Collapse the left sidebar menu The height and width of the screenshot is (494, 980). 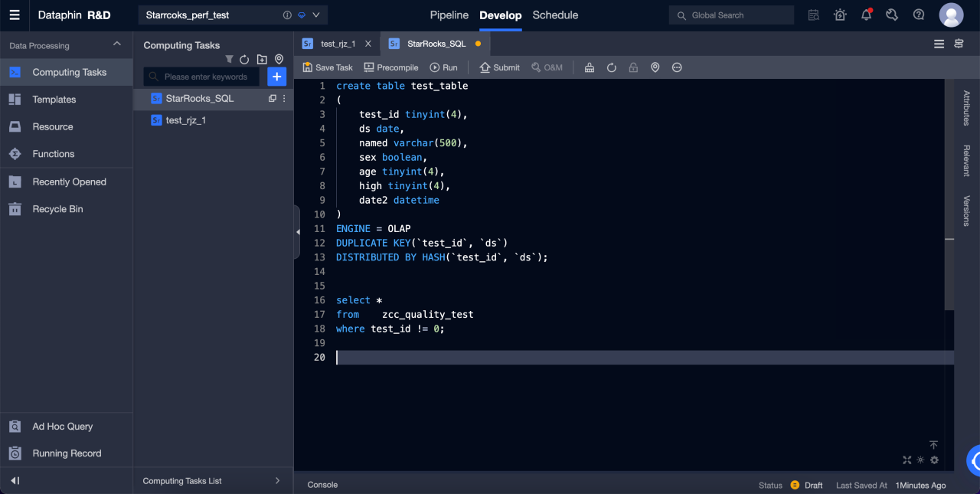[15, 481]
